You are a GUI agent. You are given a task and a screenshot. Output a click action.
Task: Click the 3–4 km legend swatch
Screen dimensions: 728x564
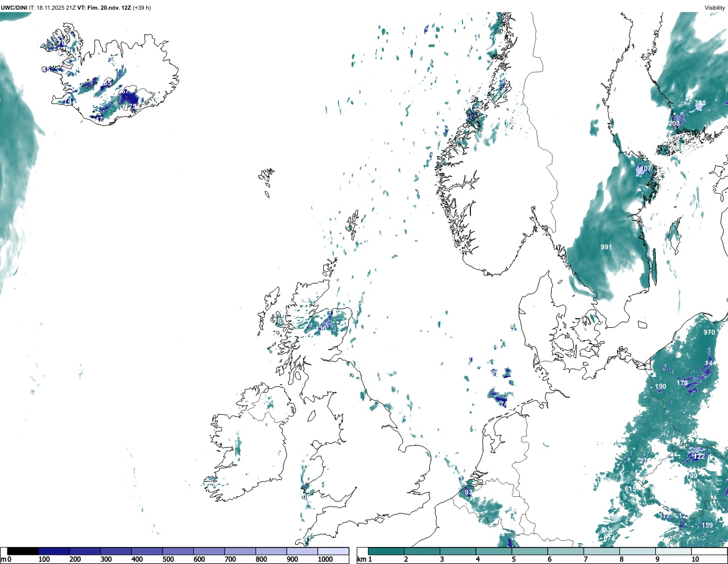click(458, 551)
